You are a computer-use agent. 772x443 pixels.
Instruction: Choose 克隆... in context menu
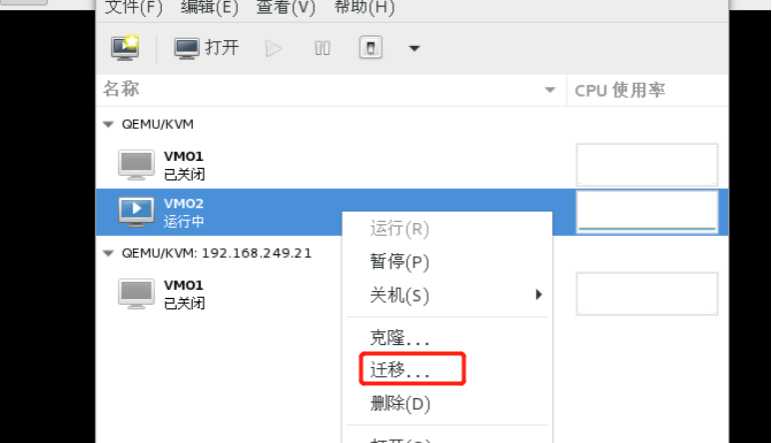pyautogui.click(x=447, y=338)
